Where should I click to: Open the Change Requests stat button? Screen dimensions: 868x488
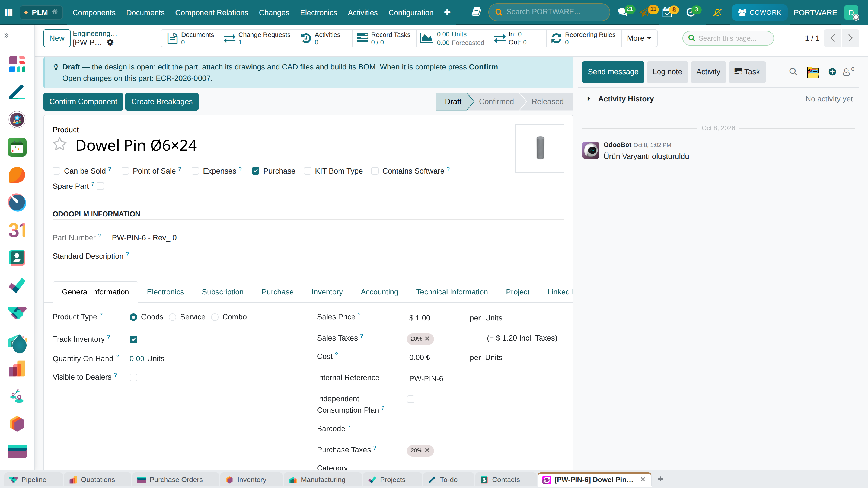tap(258, 38)
